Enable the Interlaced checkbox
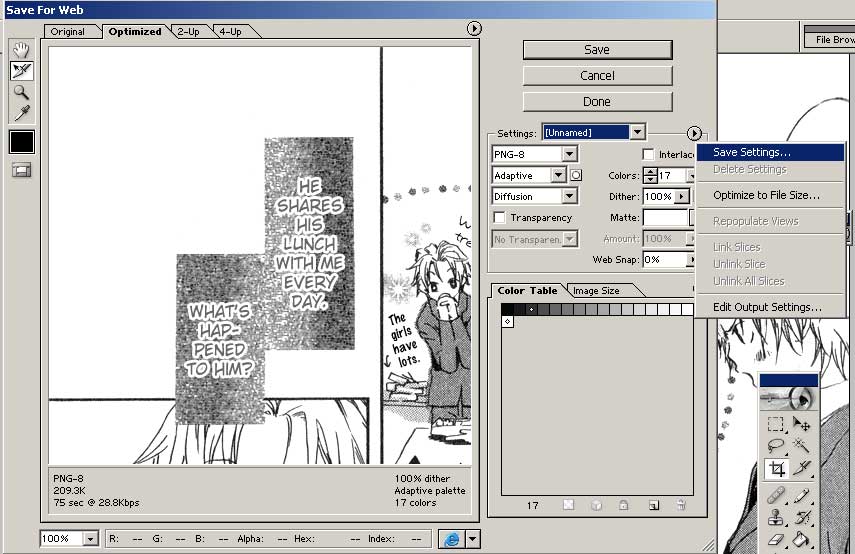Screen dimensions: 855x554 (648, 154)
